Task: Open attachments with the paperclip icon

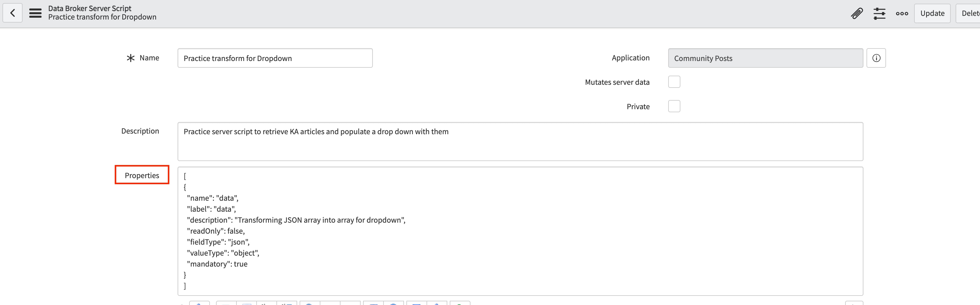Action: [x=856, y=14]
